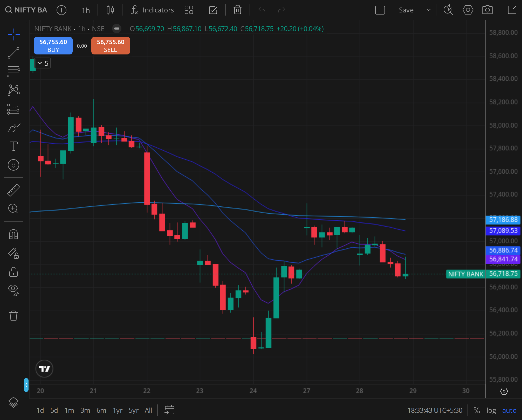Click the 57,089.53 indicator value label
The image size is (522, 420).
click(503, 230)
